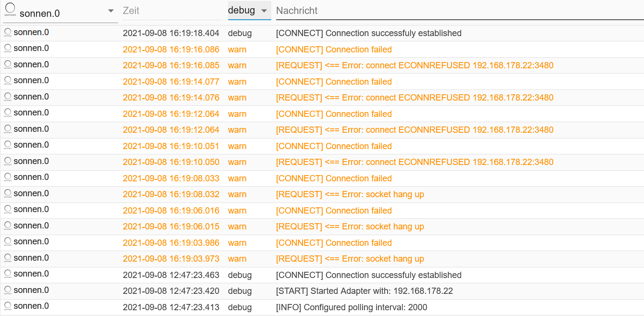Click sonnen icon in the 16:19:03.973 row

pos(8,258)
